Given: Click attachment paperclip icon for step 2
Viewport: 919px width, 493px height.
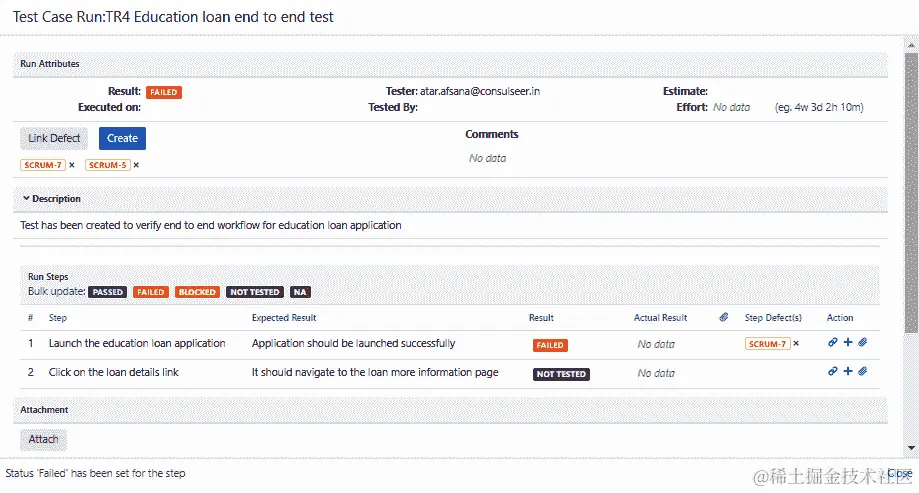Looking at the screenshot, I should tap(862, 371).
